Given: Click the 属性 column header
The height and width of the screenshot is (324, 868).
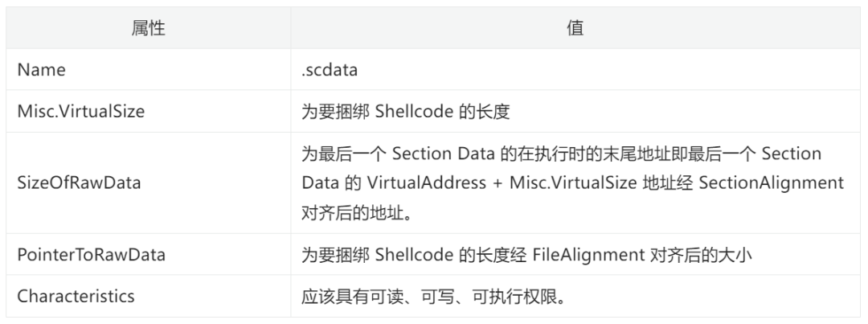Looking at the screenshot, I should (149, 27).
